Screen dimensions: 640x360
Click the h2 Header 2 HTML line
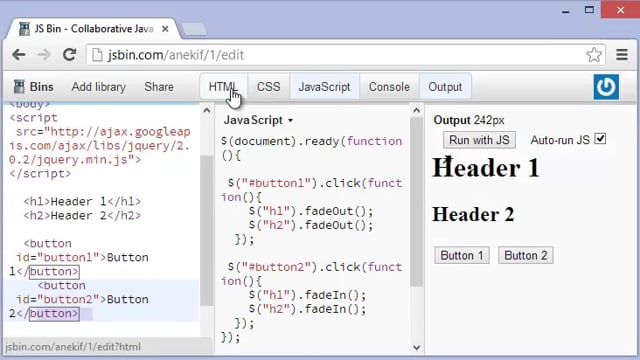(x=82, y=216)
